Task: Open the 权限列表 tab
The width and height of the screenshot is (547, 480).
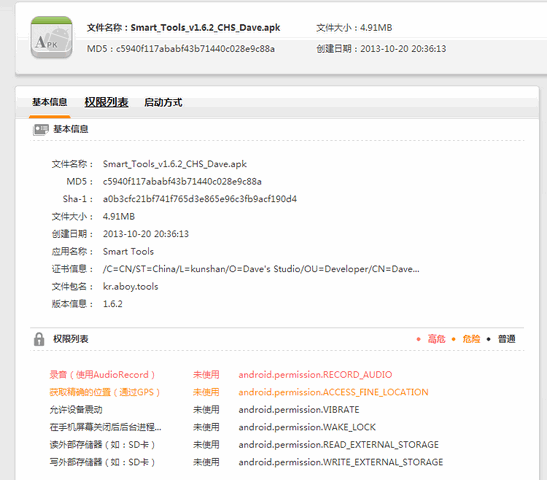Action: click(106, 102)
